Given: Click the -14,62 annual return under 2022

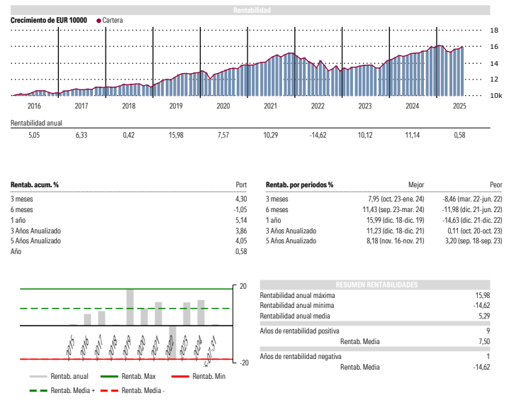Looking at the screenshot, I should [318, 135].
